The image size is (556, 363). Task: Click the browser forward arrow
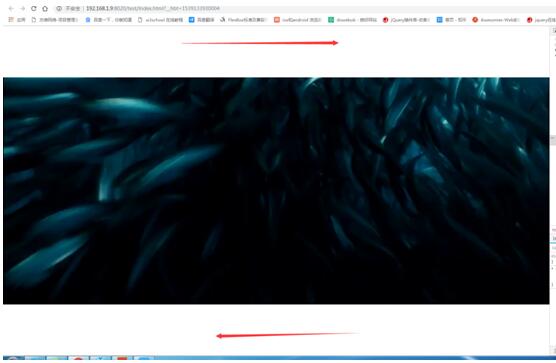tap(22, 8)
